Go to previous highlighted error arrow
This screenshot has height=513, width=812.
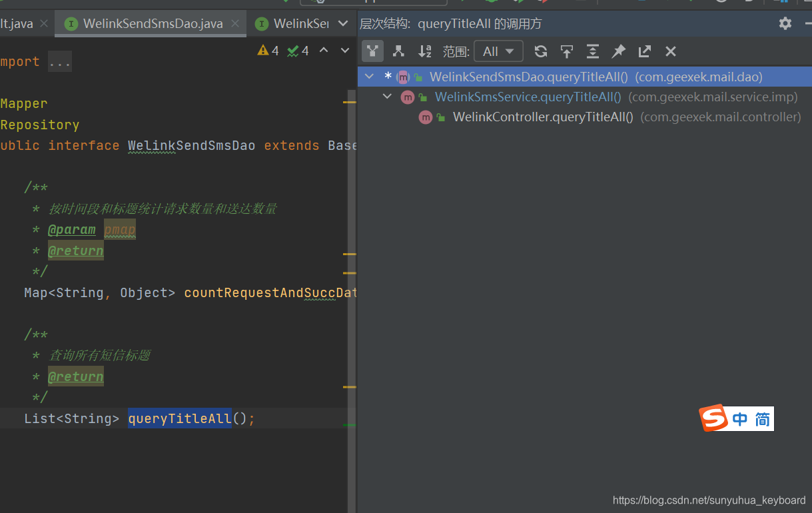pyautogui.click(x=324, y=51)
